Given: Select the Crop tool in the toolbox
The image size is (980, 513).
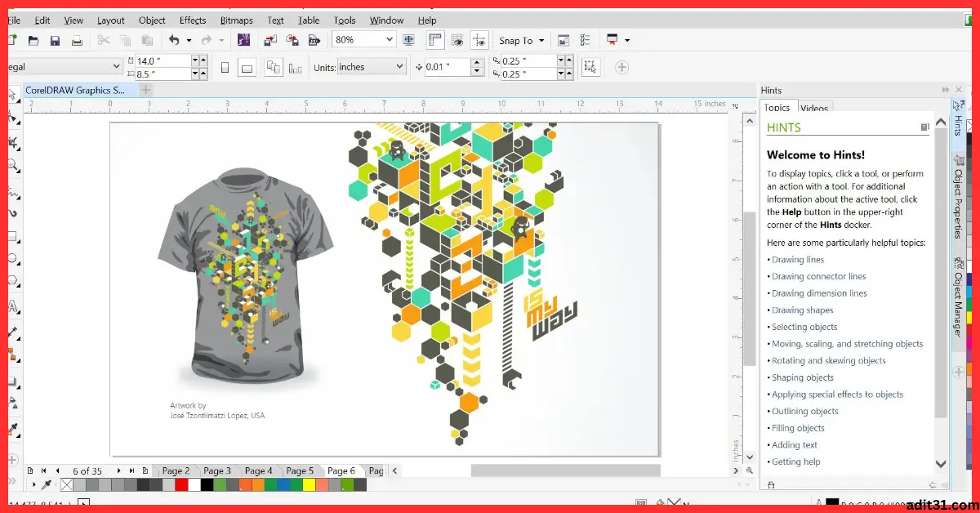Looking at the screenshot, I should [13, 144].
